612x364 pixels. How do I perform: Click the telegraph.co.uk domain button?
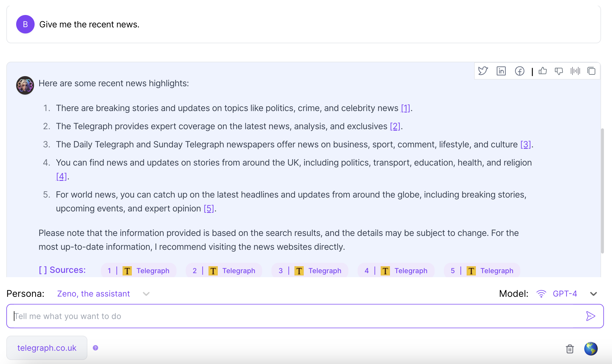(x=47, y=348)
